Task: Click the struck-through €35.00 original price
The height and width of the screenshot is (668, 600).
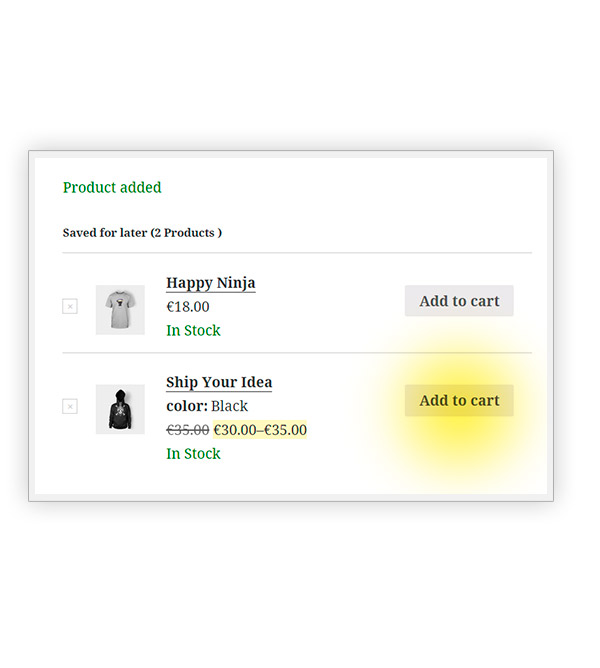Action: tap(187, 430)
